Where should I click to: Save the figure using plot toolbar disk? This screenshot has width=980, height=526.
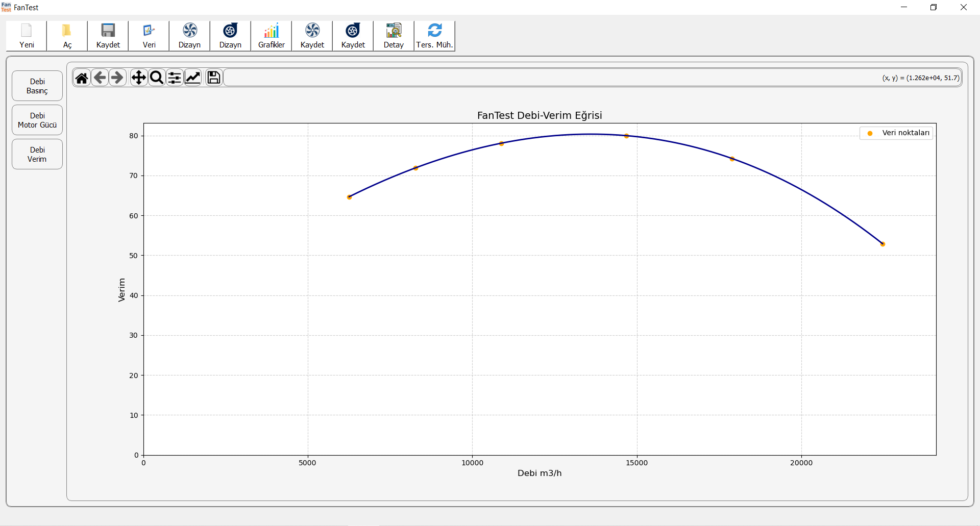tap(214, 78)
